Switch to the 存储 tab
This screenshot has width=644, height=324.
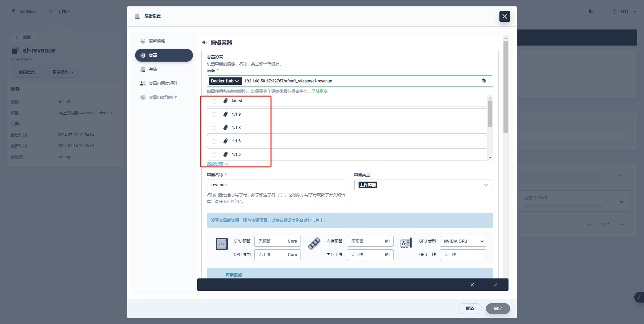(164, 69)
